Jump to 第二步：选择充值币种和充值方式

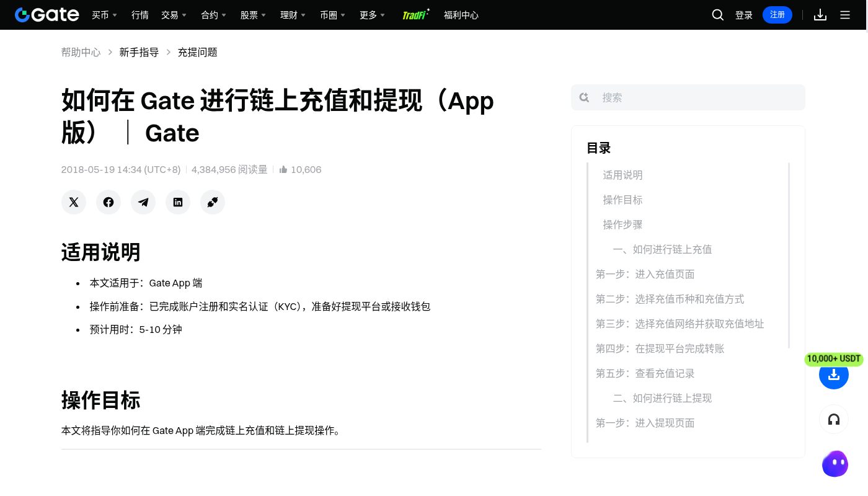(x=670, y=299)
